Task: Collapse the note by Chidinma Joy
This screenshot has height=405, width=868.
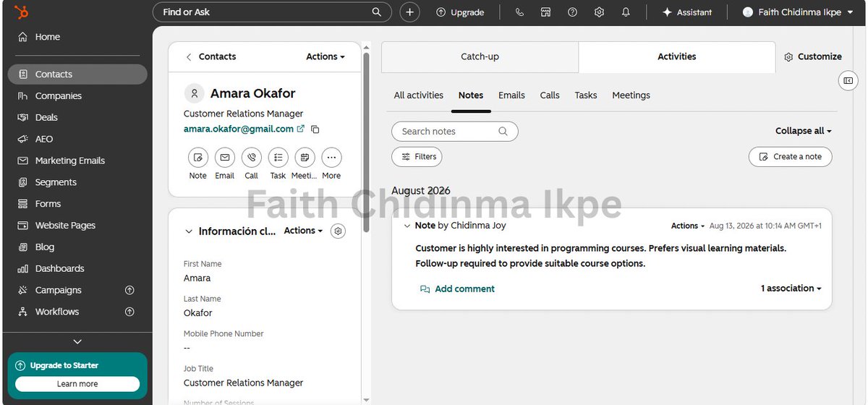Action: pyautogui.click(x=407, y=226)
